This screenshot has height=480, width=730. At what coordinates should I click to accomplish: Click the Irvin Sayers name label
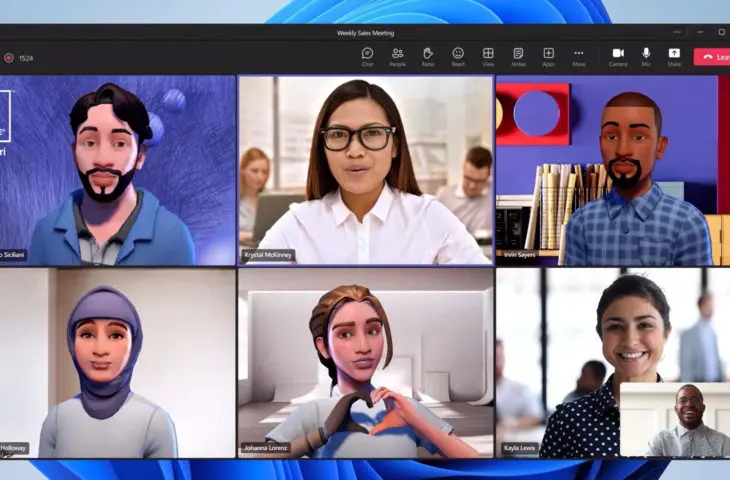coord(520,255)
